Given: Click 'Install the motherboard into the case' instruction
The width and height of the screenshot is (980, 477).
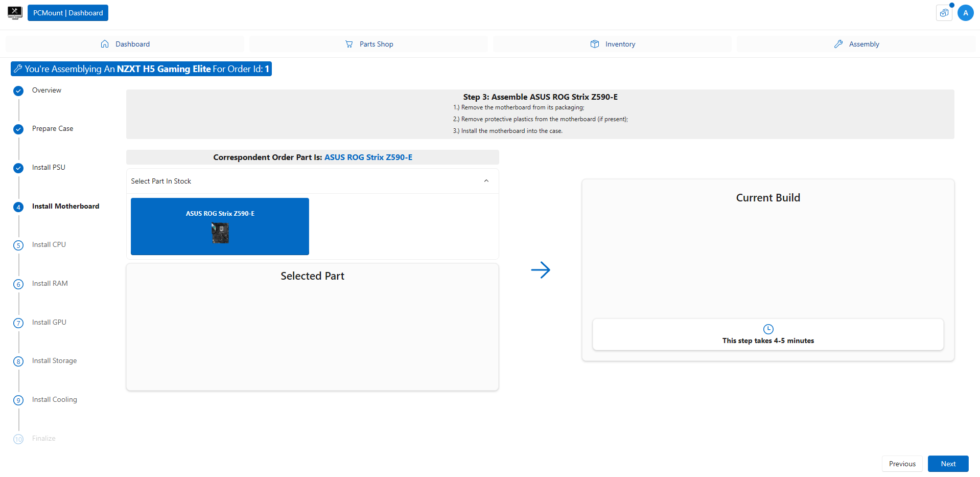Looking at the screenshot, I should click(x=508, y=131).
